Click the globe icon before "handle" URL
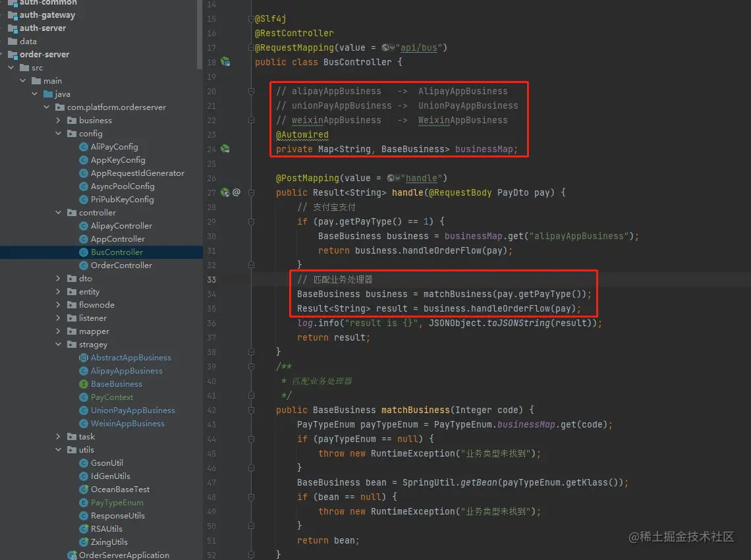 click(391, 178)
